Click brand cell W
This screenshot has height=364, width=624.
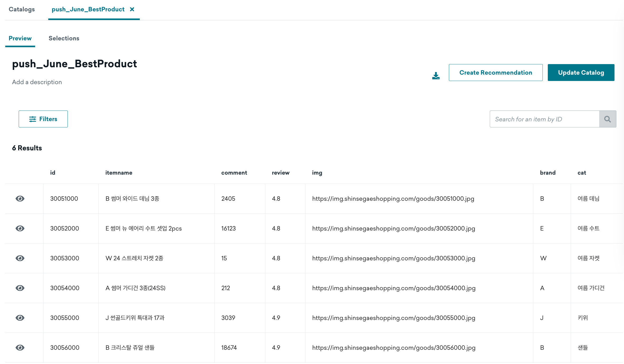pyautogui.click(x=543, y=258)
